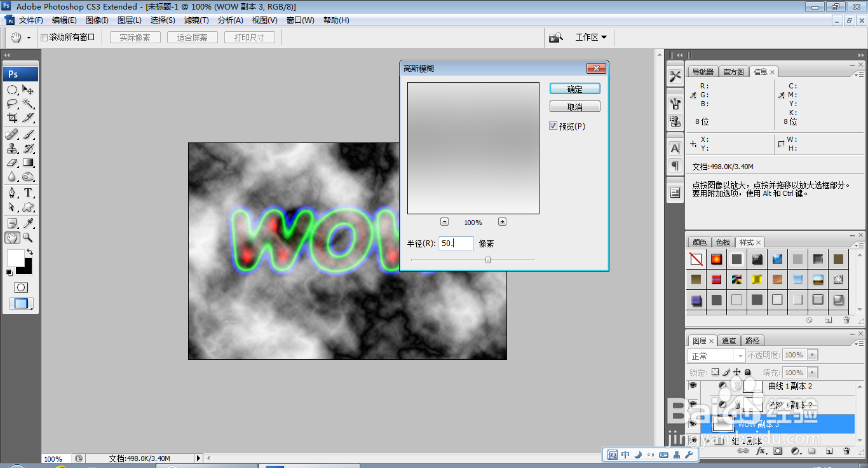Select the Pen tool
This screenshot has height=468, width=868.
point(12,193)
